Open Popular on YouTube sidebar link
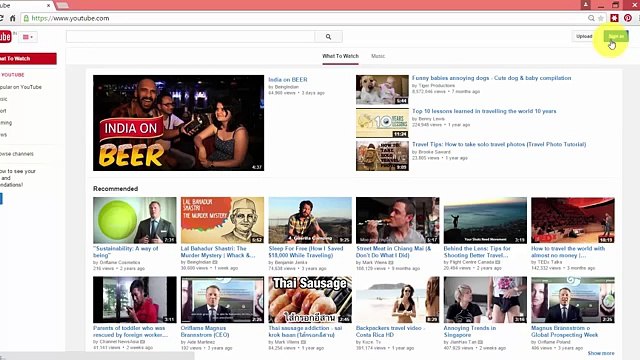This screenshot has height=360, width=640. 21,87
